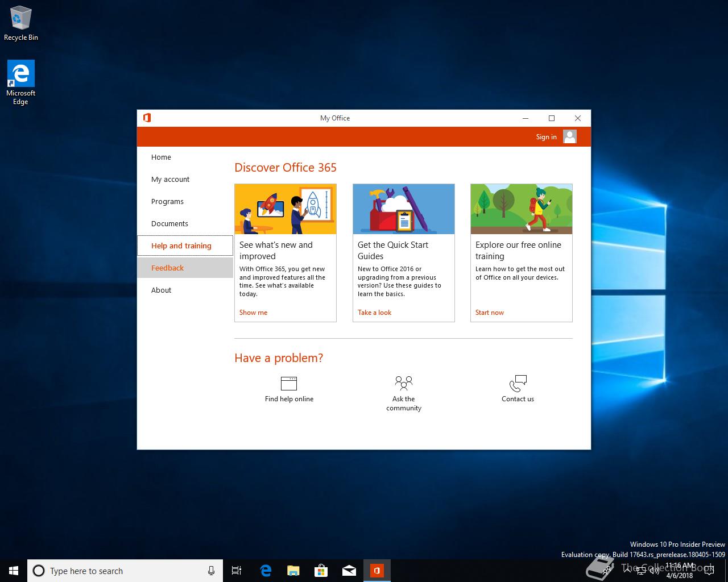The width and height of the screenshot is (728, 582).
Task: Minimize the My Office window
Action: 526,118
